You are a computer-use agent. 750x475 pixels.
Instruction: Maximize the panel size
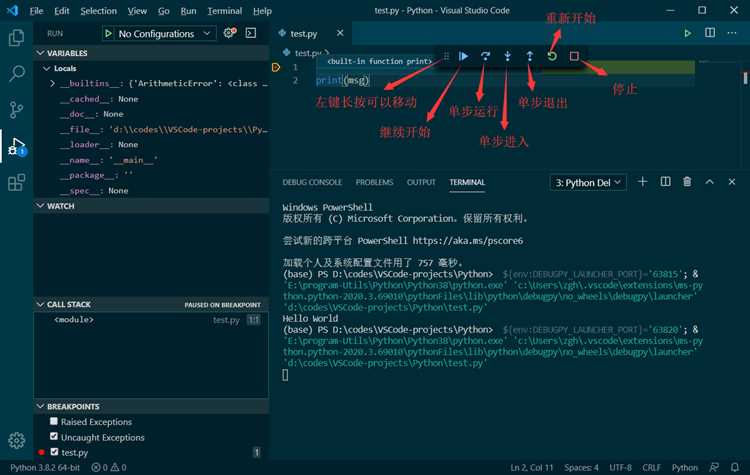tap(709, 182)
